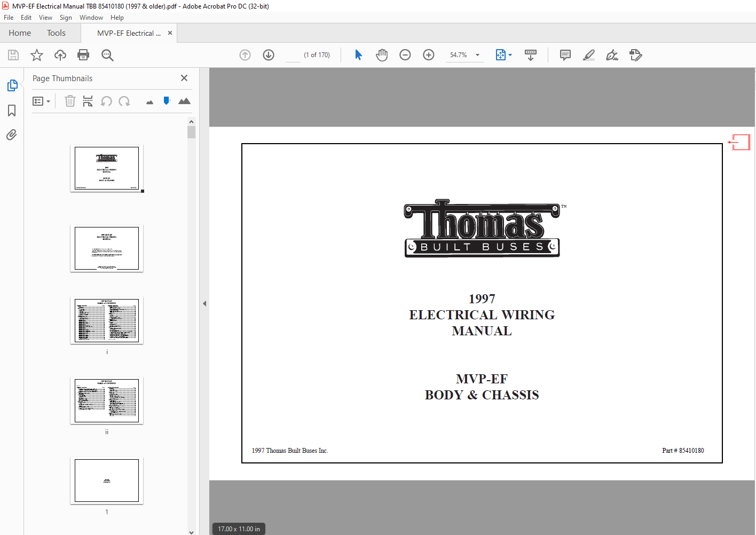Switch to the Home tab
Image resolution: width=756 pixels, height=535 pixels.
[x=20, y=33]
